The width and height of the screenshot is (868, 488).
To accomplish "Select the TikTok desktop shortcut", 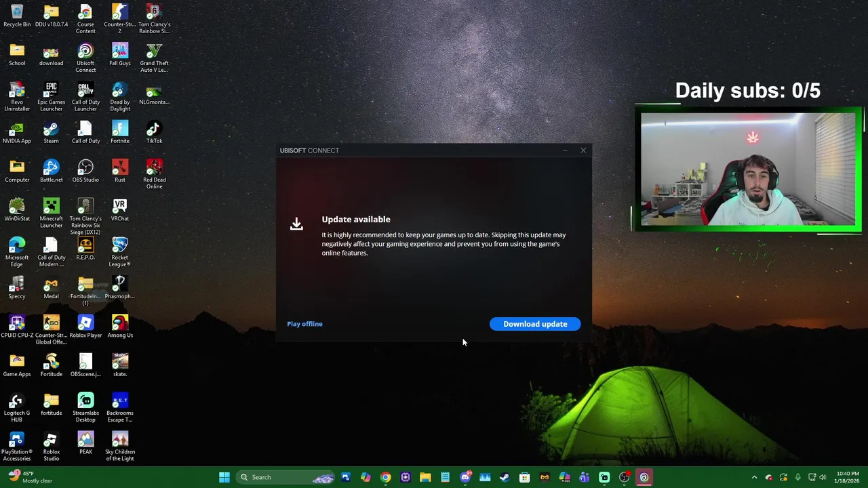I will [154, 133].
